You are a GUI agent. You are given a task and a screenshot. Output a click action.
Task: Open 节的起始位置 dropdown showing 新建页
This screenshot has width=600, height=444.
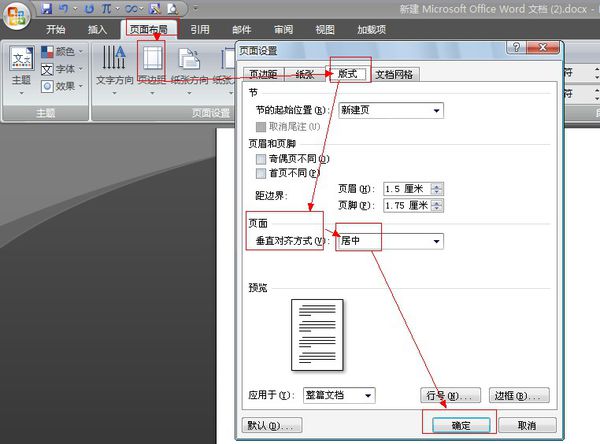[391, 110]
